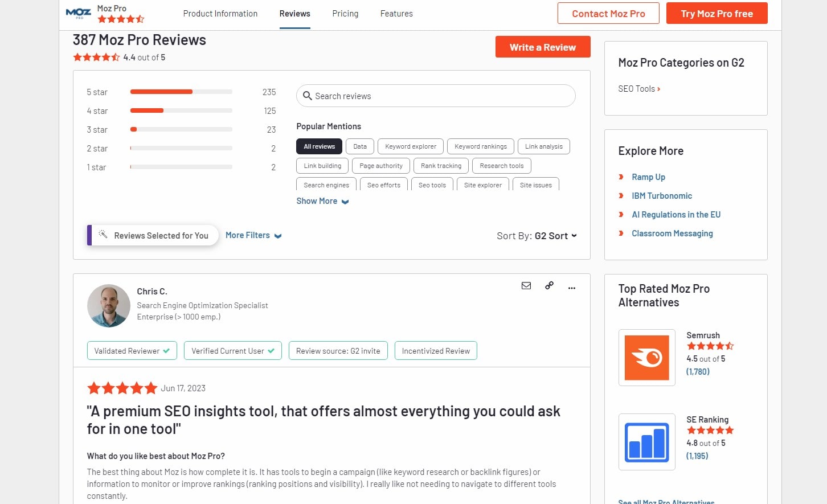Viewport: 827px width, 504px height.
Task: Click the Moz Pro logo in header
Action: (78, 13)
